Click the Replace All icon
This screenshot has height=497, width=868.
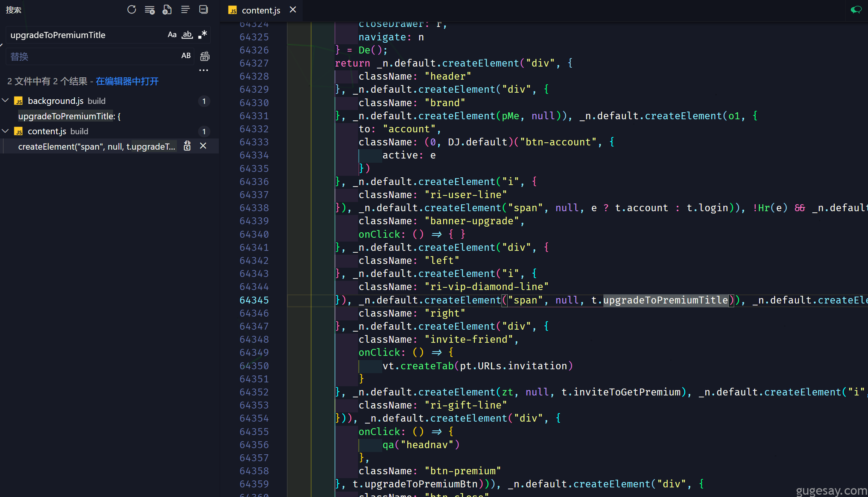click(x=205, y=56)
